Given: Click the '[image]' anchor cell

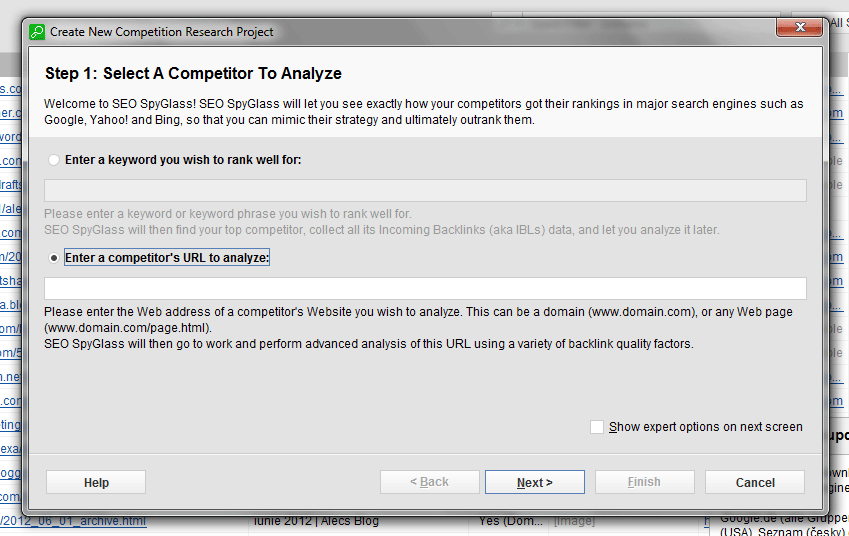Looking at the screenshot, I should click(x=574, y=521).
